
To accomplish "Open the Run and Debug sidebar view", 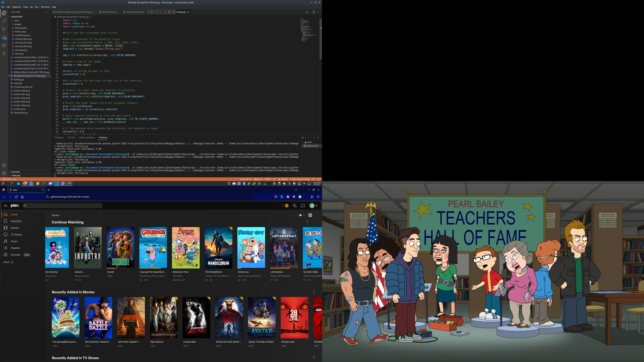I will coord(4,38).
